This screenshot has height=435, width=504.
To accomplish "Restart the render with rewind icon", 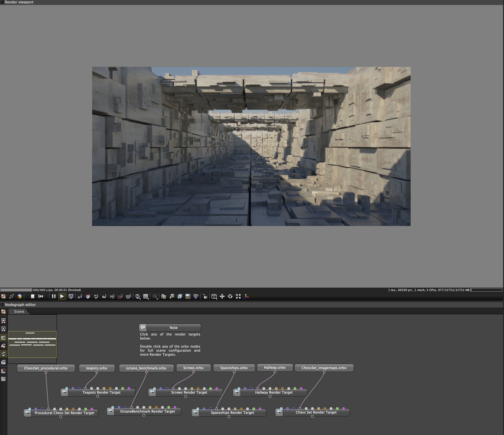I will pos(41,296).
